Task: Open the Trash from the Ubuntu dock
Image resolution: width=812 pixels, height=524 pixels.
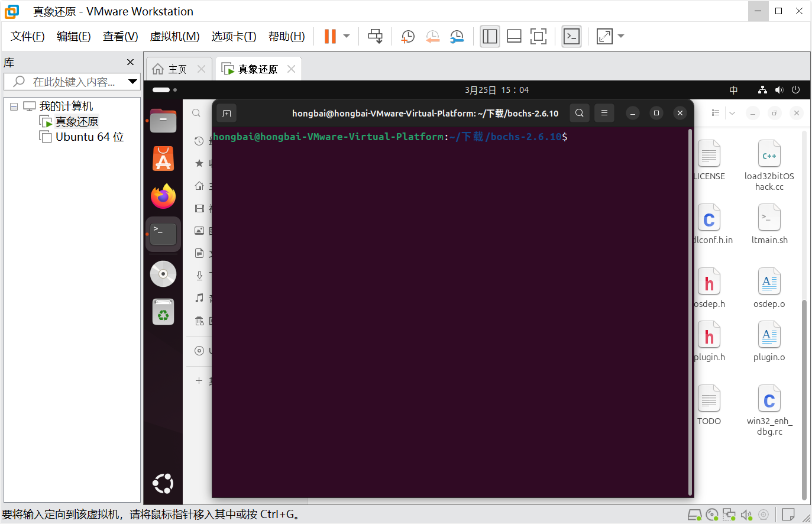Action: 163,312
